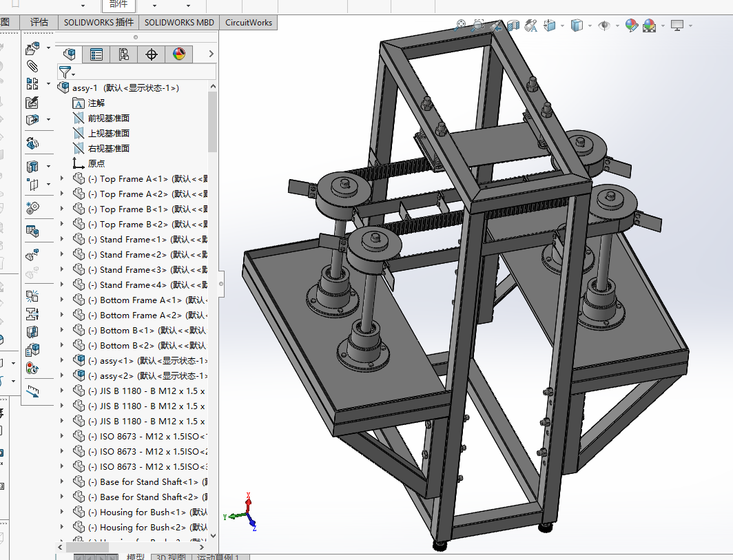Click the feature tree vertical scrollbar thumb
Screen dimensions: 733x560
tap(213, 121)
